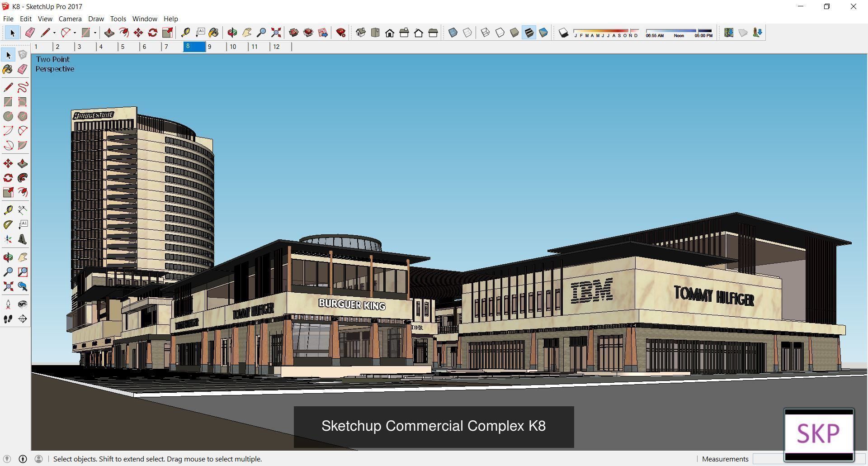The width and height of the screenshot is (868, 466).
Task: Select the Protractor tool in side panel
Action: pyautogui.click(x=8, y=224)
